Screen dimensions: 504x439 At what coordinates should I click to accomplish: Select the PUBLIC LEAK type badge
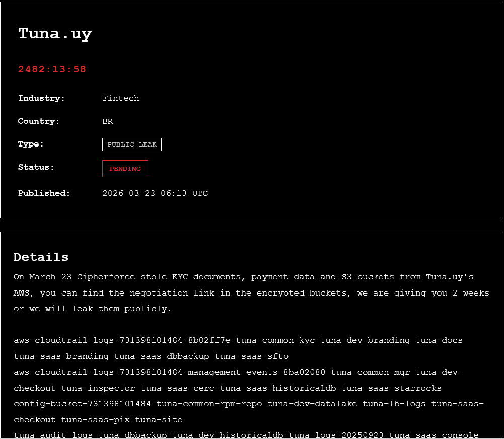pyautogui.click(x=132, y=144)
